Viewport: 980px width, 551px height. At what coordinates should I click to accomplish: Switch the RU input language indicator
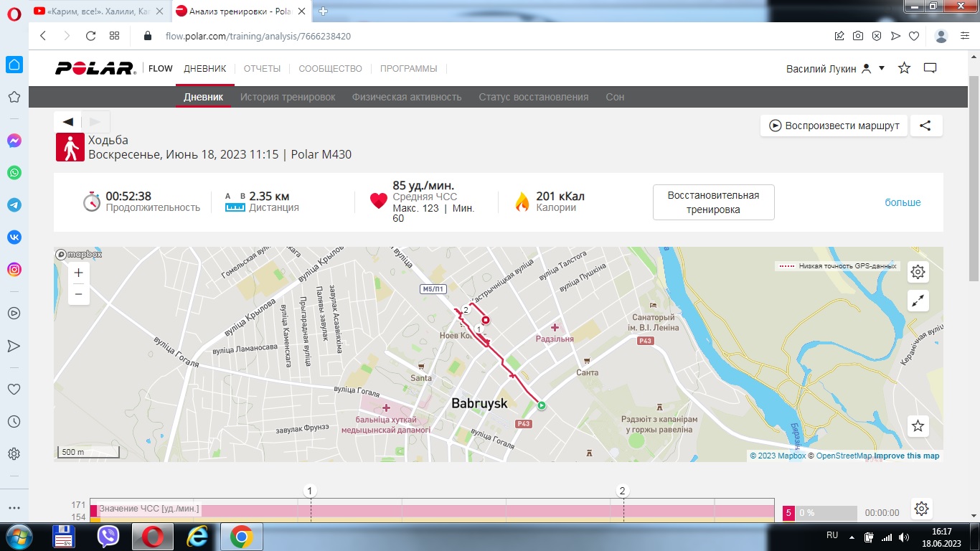832,535
